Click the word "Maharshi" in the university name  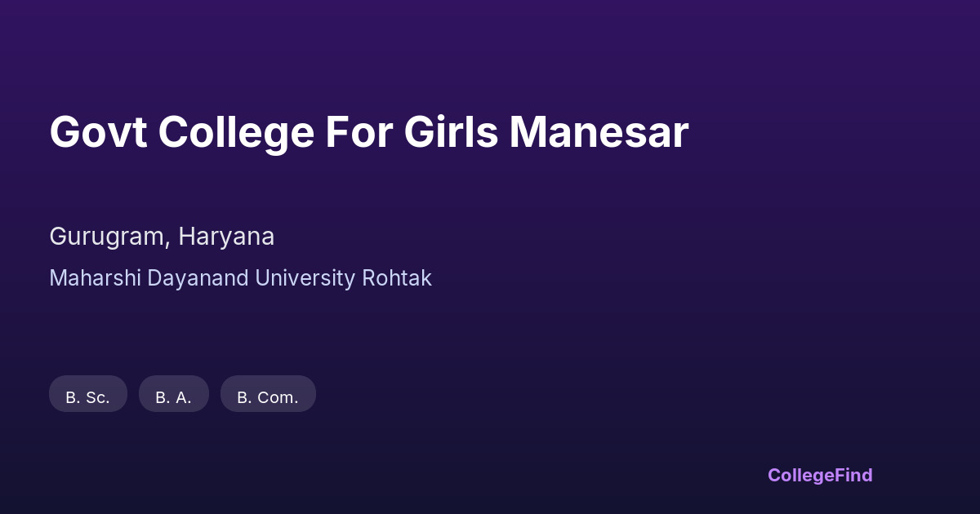pos(96,278)
